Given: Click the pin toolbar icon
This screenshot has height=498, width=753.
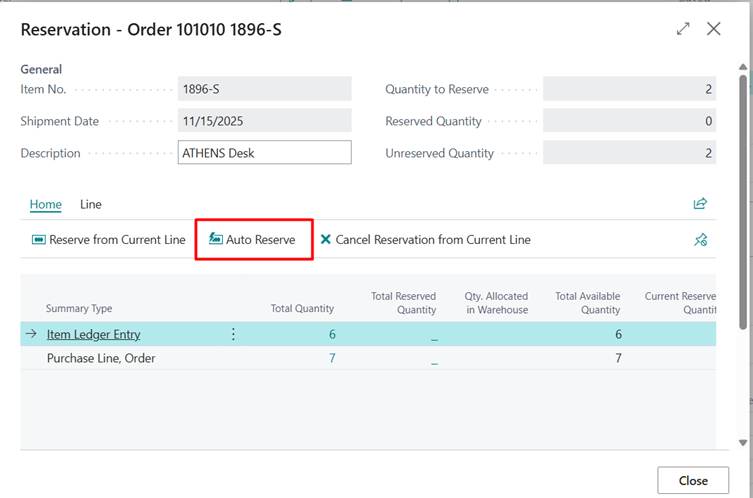Looking at the screenshot, I should click(700, 240).
